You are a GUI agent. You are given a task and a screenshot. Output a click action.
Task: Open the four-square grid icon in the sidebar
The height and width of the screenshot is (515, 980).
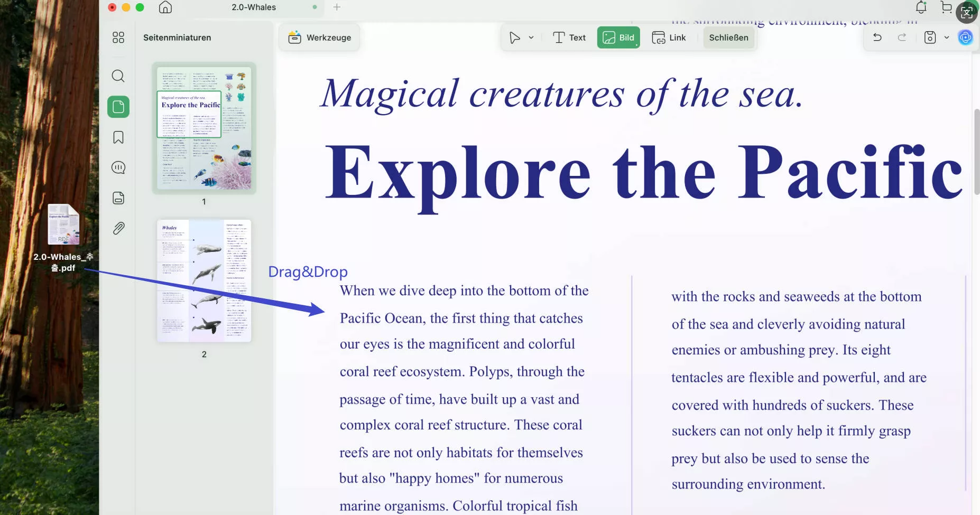[x=118, y=38]
